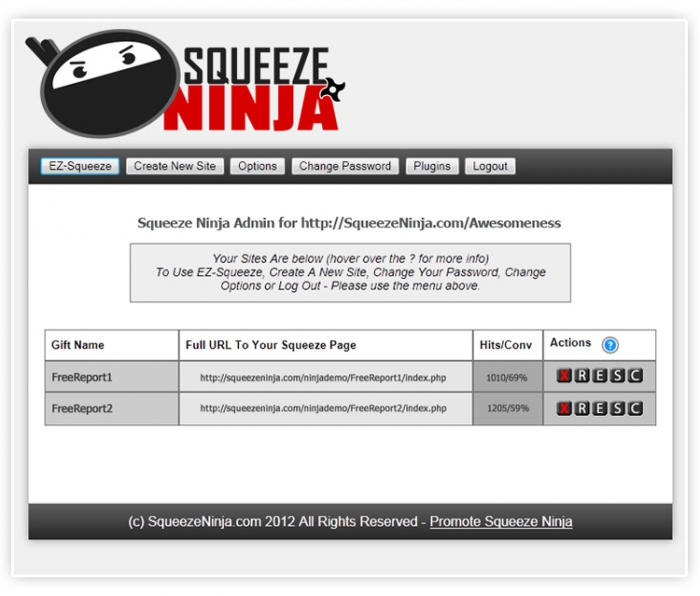Click the Hits/Conv column header
This screenshot has width=700, height=596.
pyautogui.click(x=506, y=345)
